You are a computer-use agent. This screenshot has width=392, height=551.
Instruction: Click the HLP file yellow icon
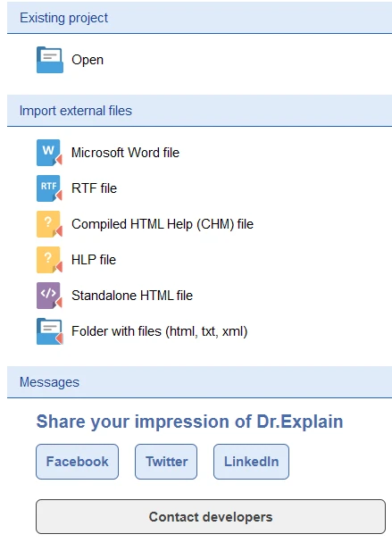pos(49,260)
